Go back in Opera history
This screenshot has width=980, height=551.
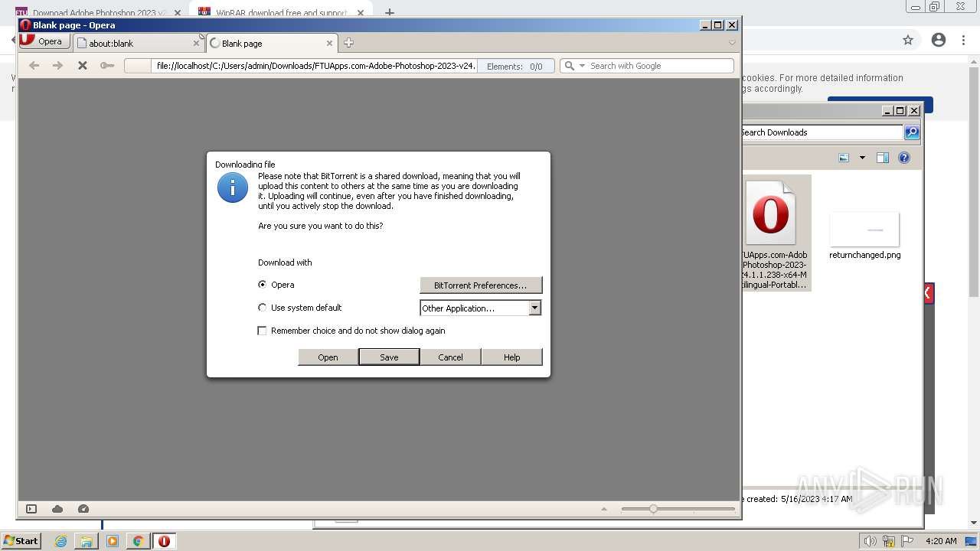(x=34, y=66)
